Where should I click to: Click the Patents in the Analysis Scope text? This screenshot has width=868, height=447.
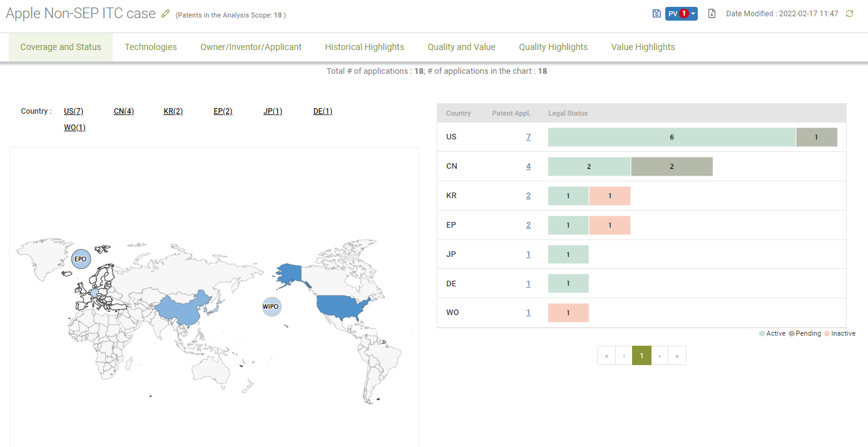coord(230,14)
